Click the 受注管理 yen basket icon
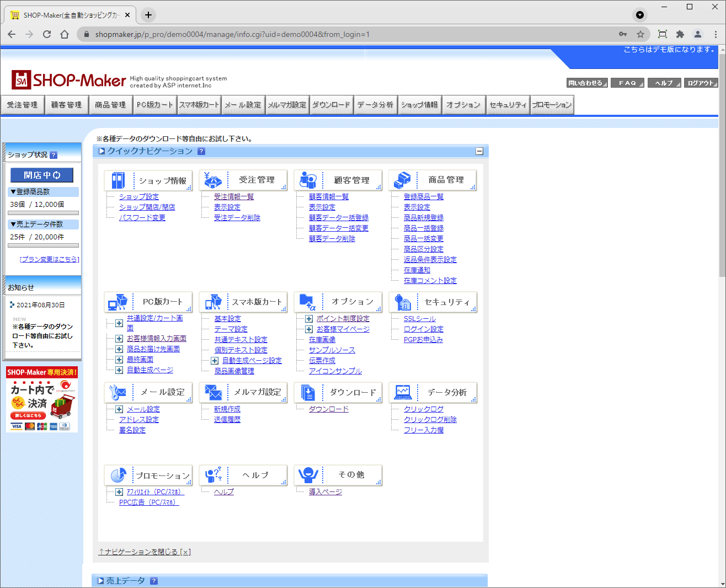This screenshot has height=588, width=726. tap(213, 180)
